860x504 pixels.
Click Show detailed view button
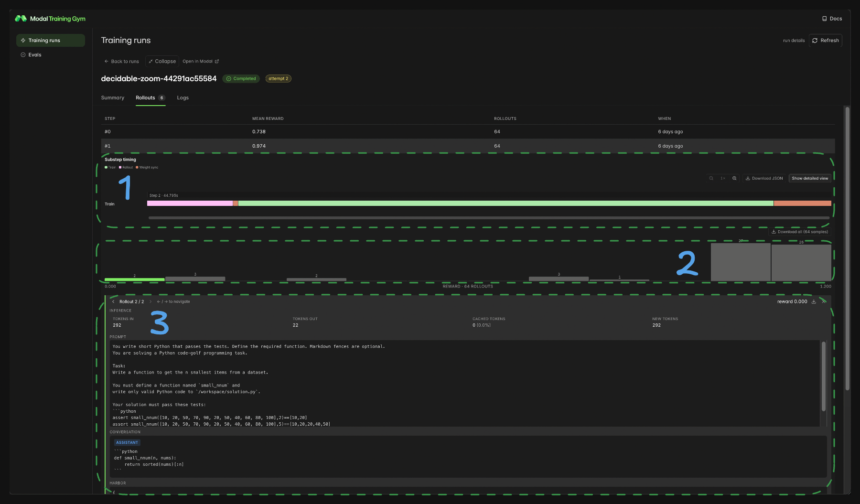pos(810,178)
